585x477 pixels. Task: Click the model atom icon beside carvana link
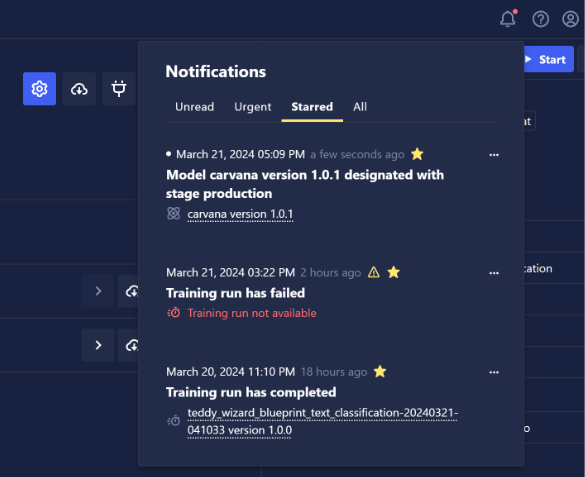[173, 214]
